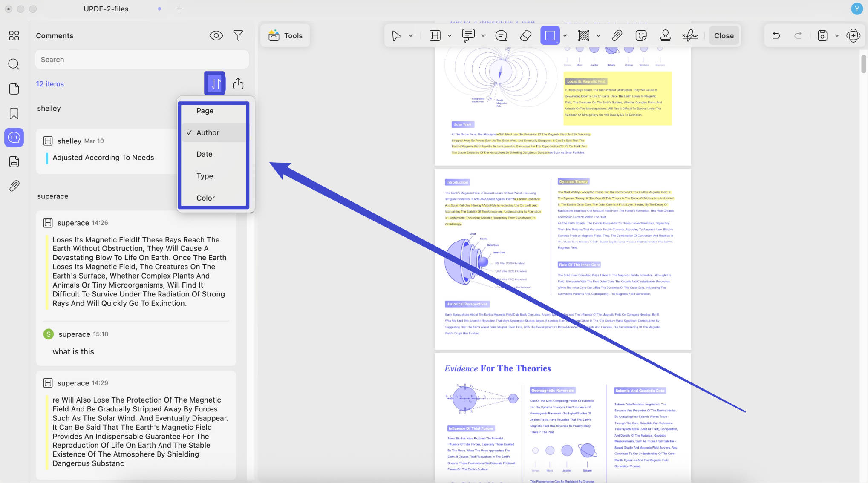Screen dimensions: 868x483
Task: Expand the pointer tool dropdown arrow
Action: pyautogui.click(x=411, y=36)
